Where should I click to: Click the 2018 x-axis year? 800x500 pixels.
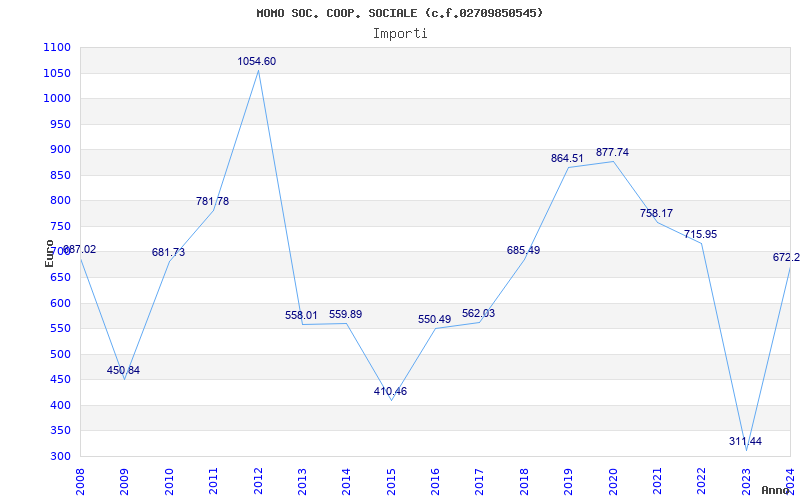coord(524,480)
